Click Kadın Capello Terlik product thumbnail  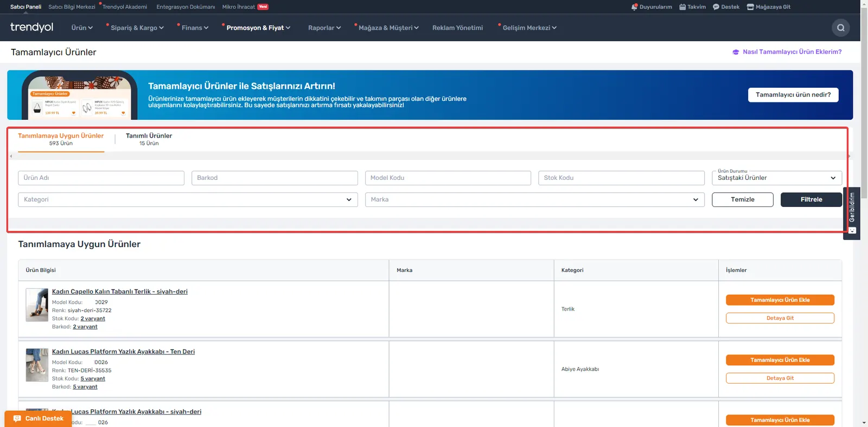pyautogui.click(x=37, y=305)
